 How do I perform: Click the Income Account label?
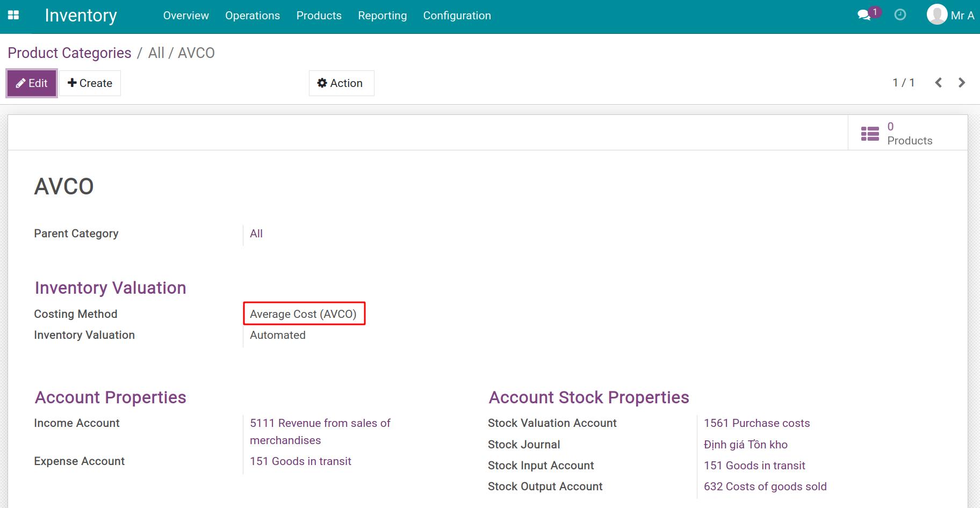[x=77, y=423]
